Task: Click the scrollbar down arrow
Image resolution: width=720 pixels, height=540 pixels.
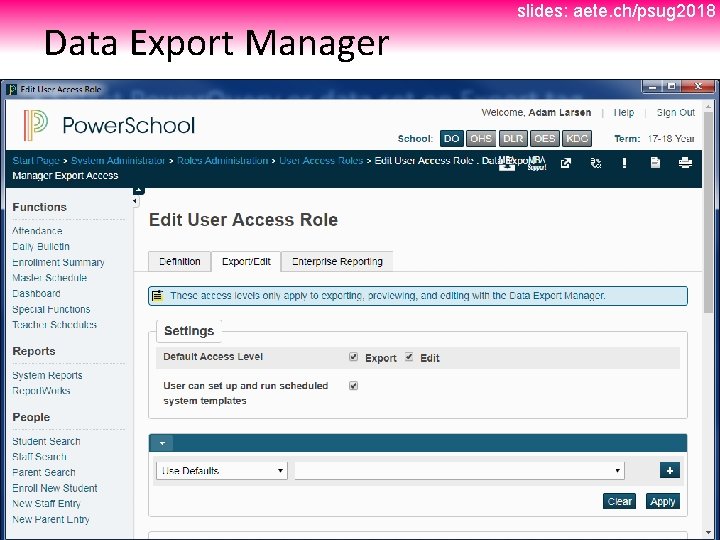Action: 708,533
